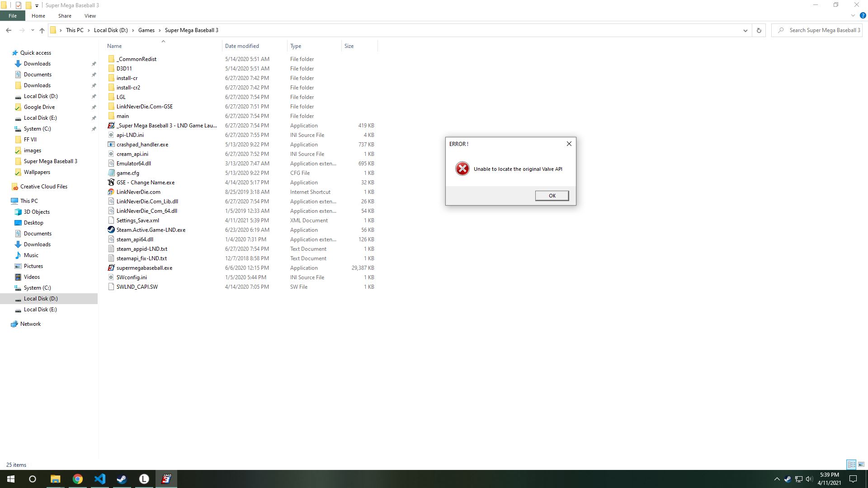868x488 pixels.
Task: Open Steam from the taskbar
Action: click(122, 479)
